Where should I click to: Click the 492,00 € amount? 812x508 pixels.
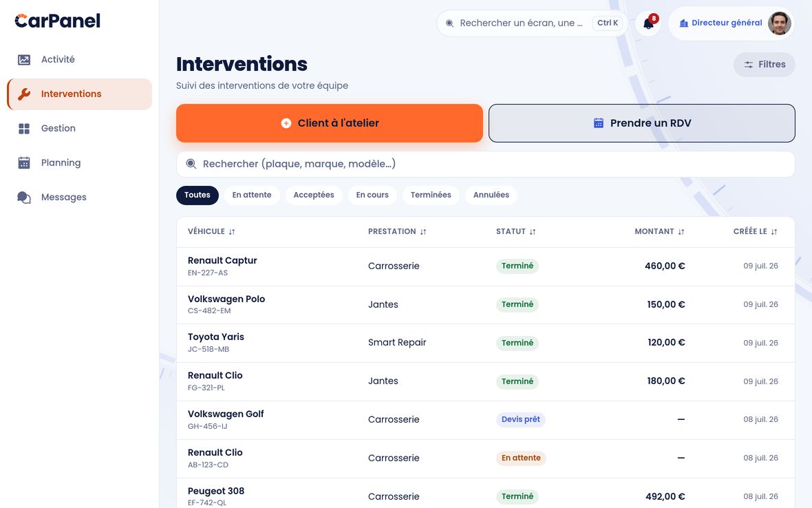(665, 496)
